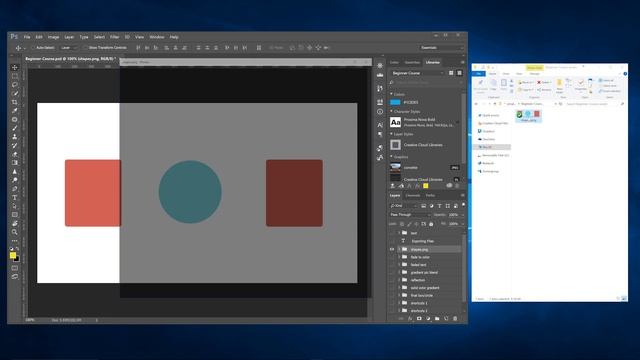Collapse the Colors section in Libraries
The width and height of the screenshot is (640, 360).
pos(391,94)
